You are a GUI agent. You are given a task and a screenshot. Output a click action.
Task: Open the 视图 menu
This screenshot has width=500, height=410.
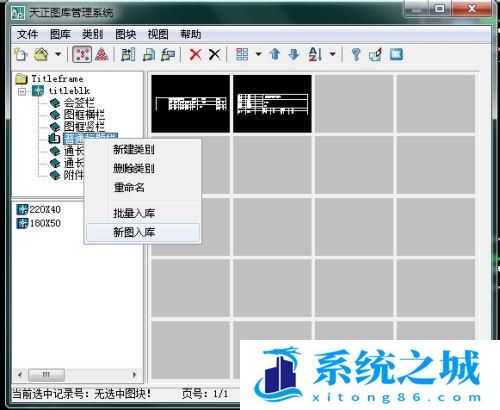pos(158,34)
